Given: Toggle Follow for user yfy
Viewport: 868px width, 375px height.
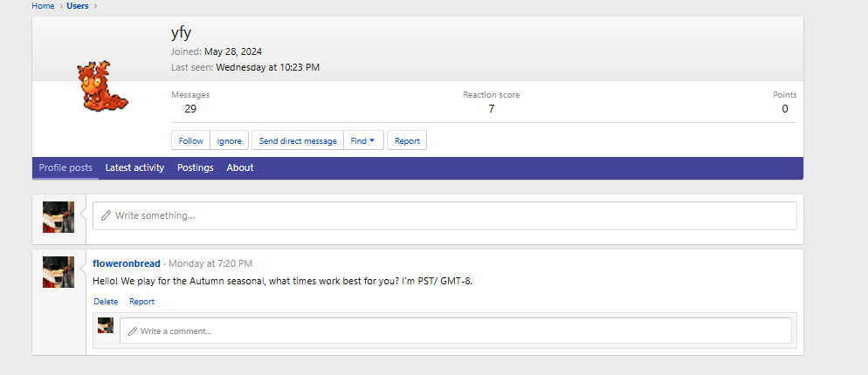Looking at the screenshot, I should coord(190,140).
